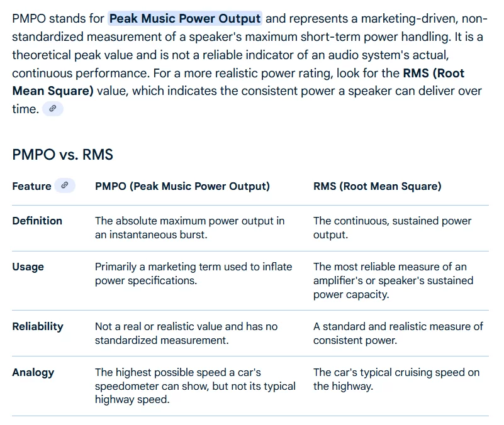Click the "PMPO vs. RMS" heading
The width and height of the screenshot is (504, 425).
tap(62, 155)
